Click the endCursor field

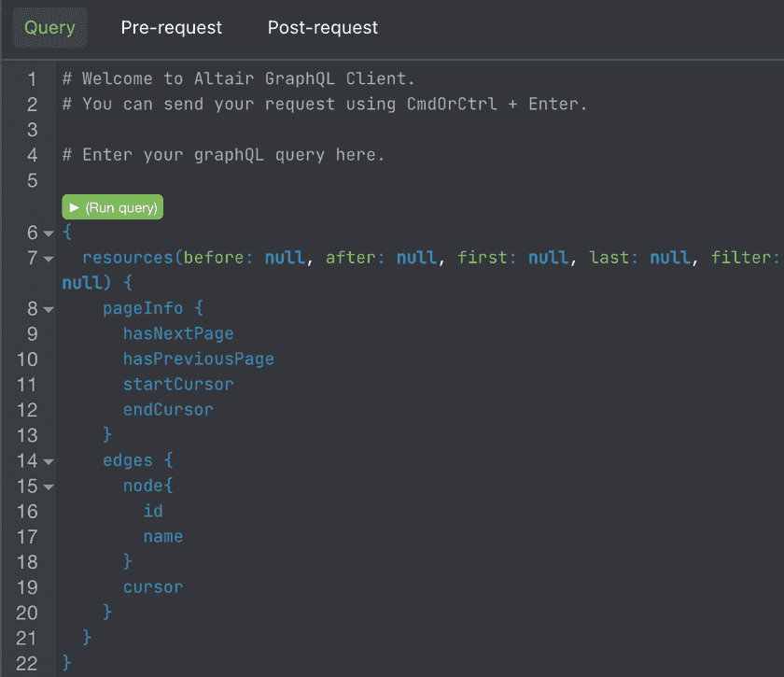pyautogui.click(x=168, y=409)
